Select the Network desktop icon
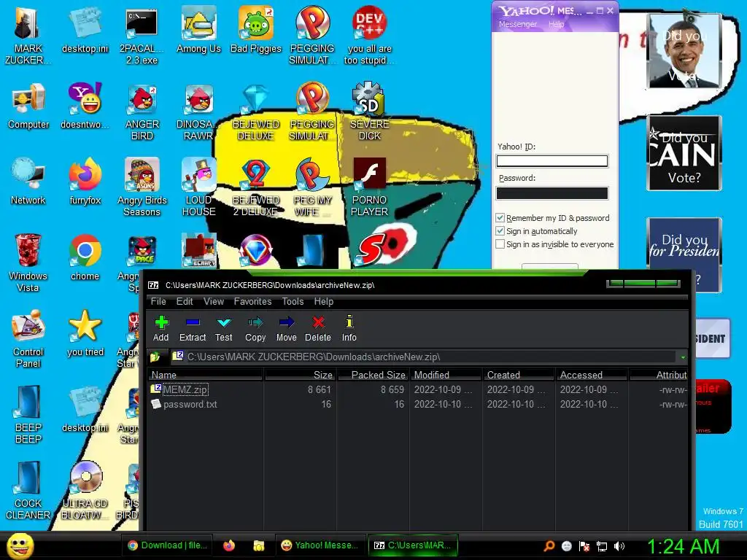 pos(28,182)
